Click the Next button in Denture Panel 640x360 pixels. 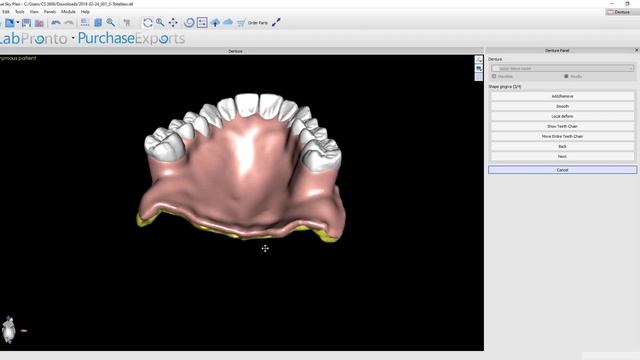pos(562,156)
